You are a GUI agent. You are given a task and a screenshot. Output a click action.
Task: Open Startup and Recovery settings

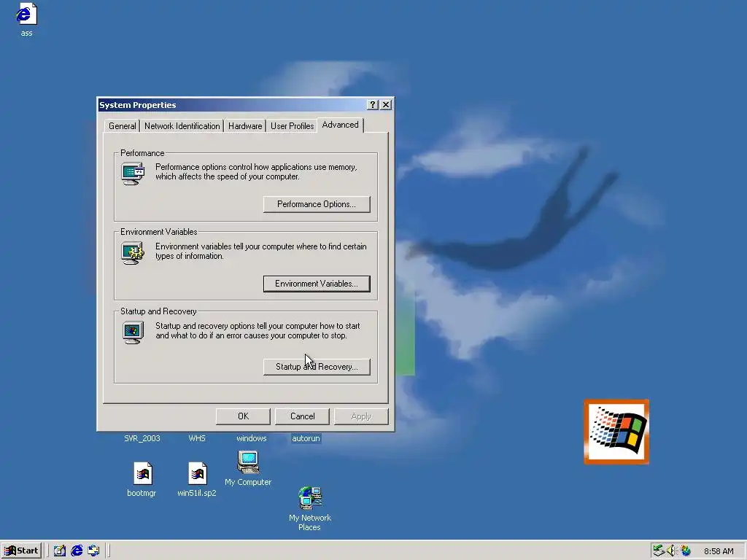pyautogui.click(x=317, y=367)
